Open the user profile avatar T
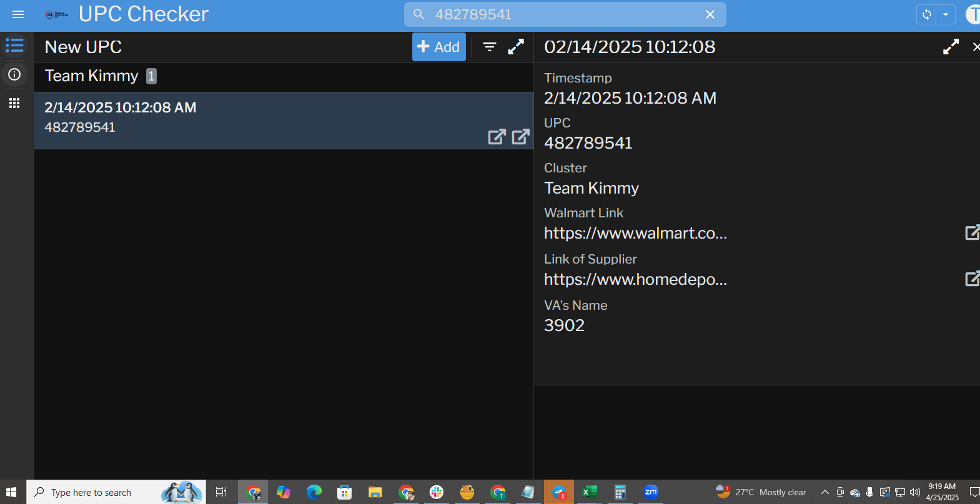Screen dimensions: 980x504 [973, 14]
